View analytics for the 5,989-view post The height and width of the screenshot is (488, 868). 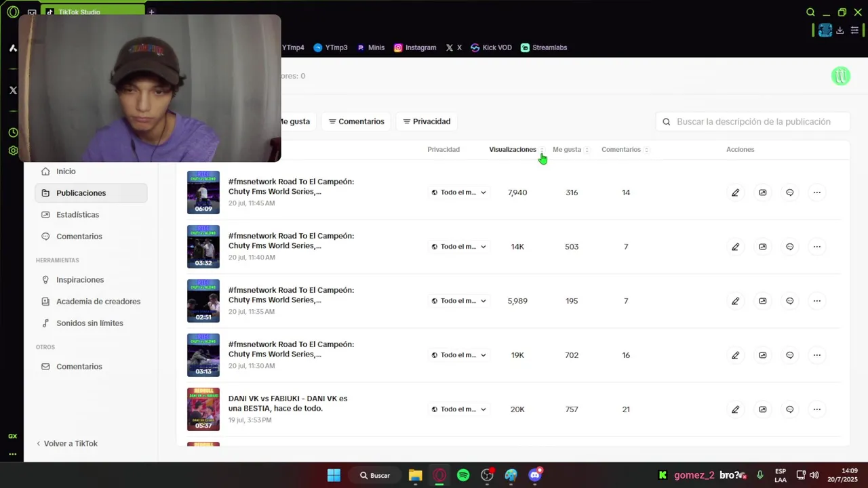pos(762,301)
